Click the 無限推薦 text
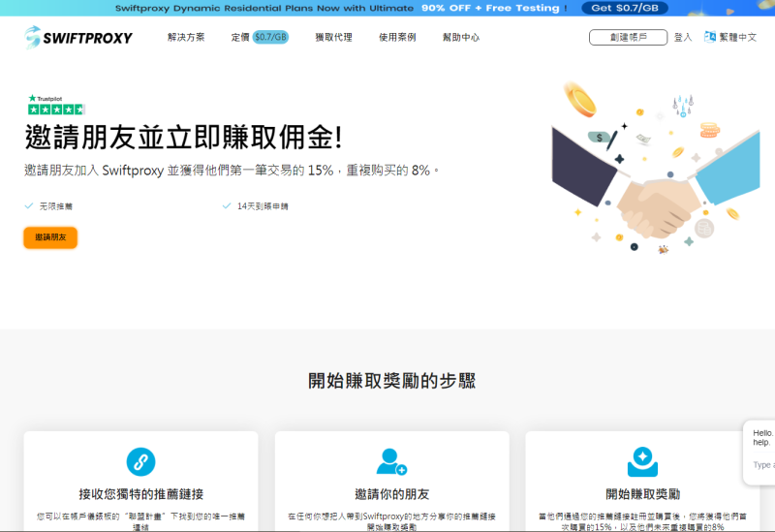This screenshot has height=532, width=775. [56, 206]
